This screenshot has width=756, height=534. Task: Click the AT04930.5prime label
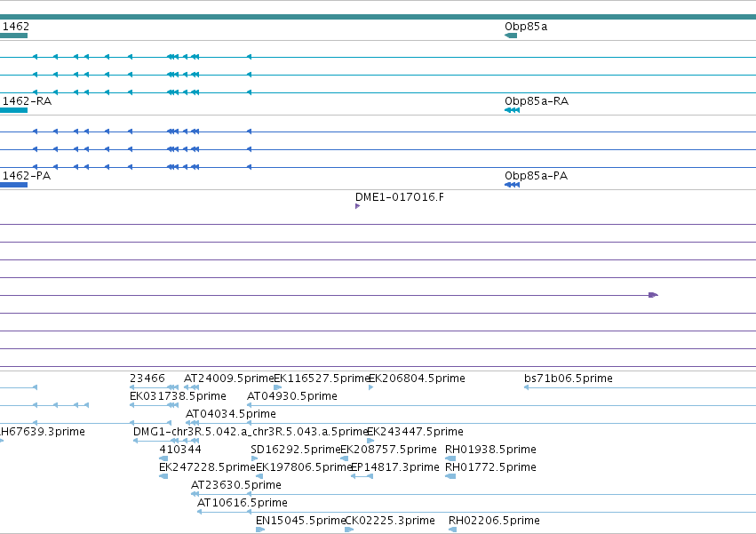coord(292,396)
